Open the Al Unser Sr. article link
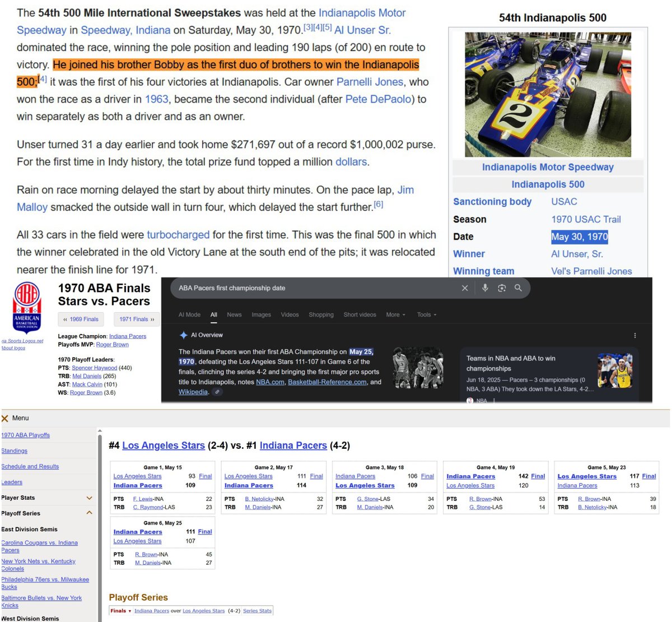Image resolution: width=672 pixels, height=622 pixels. [x=362, y=30]
